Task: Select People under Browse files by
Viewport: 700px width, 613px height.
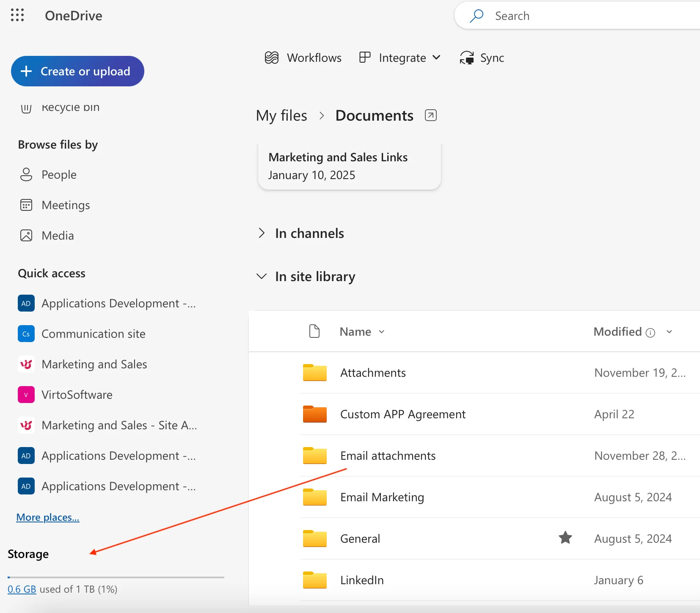Action: tap(59, 174)
